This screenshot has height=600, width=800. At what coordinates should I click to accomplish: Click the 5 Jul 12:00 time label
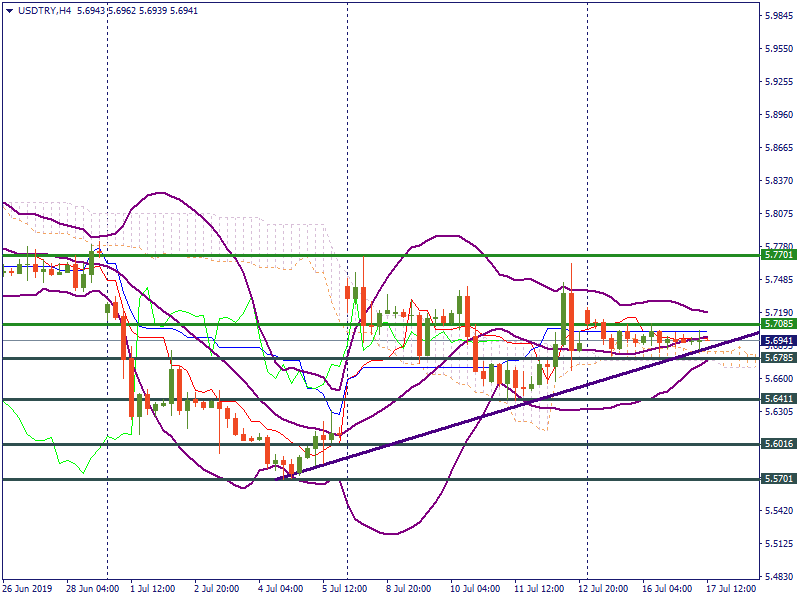(x=346, y=590)
